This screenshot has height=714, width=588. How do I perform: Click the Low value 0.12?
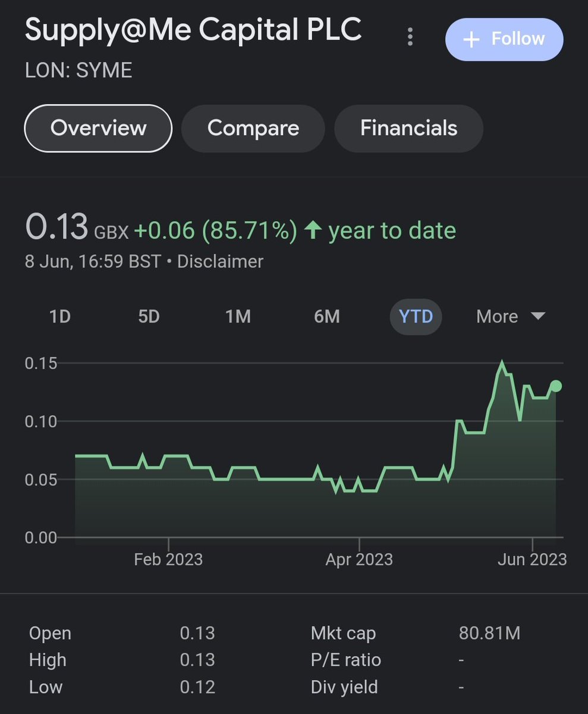click(197, 687)
